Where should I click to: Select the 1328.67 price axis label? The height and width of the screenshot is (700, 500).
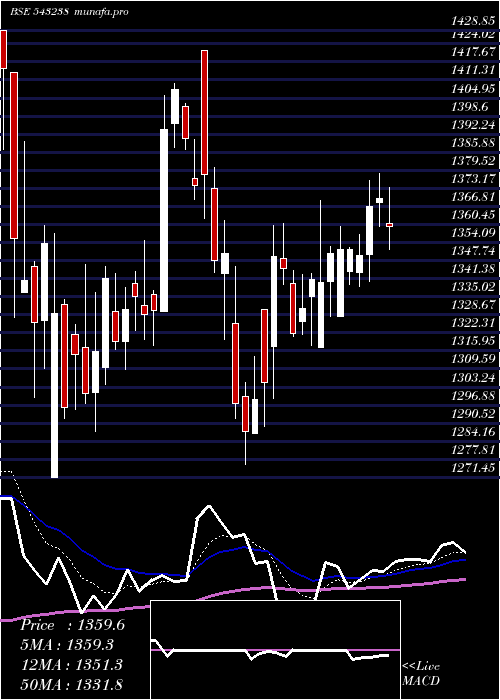473,305
